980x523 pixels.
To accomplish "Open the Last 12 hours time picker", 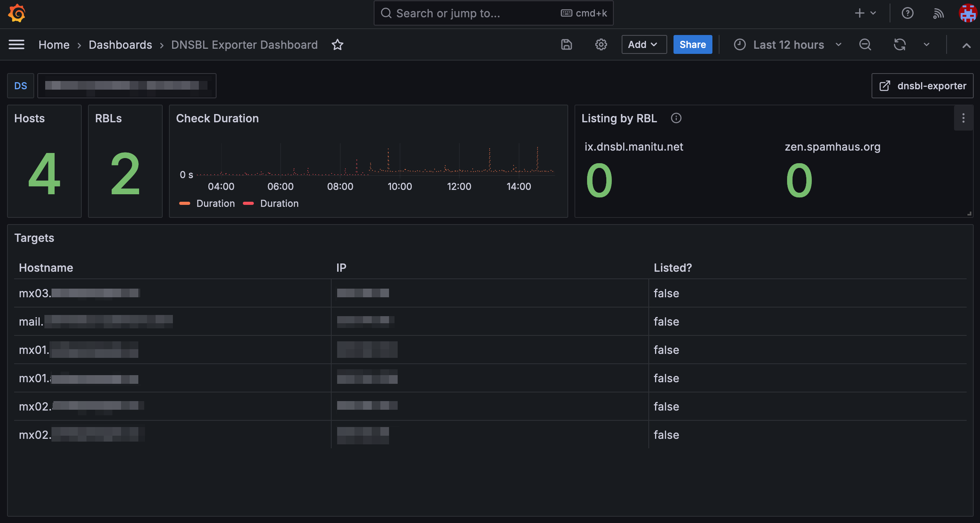I will (788, 45).
